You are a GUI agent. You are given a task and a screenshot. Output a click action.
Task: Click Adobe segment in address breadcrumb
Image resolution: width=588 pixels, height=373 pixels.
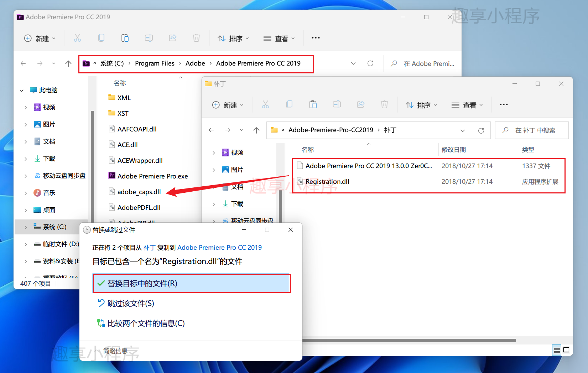195,63
